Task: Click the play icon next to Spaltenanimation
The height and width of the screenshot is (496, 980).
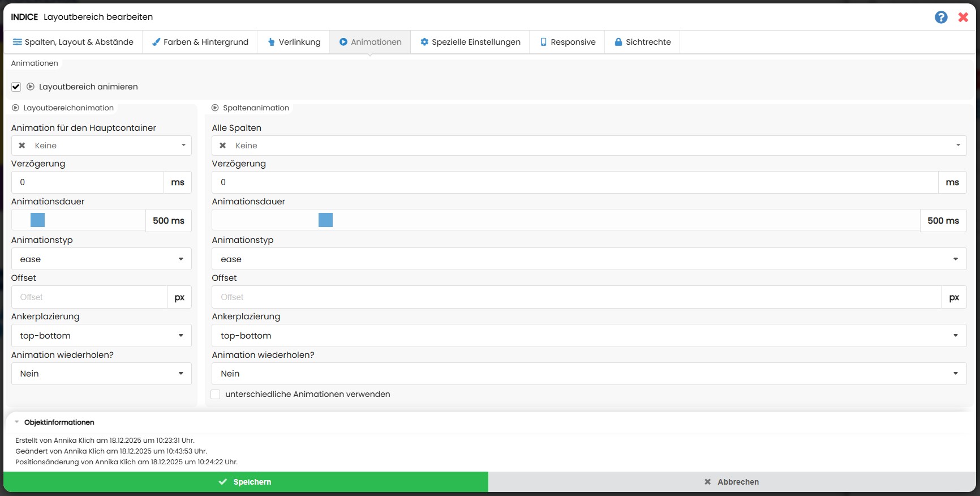Action: (x=215, y=108)
